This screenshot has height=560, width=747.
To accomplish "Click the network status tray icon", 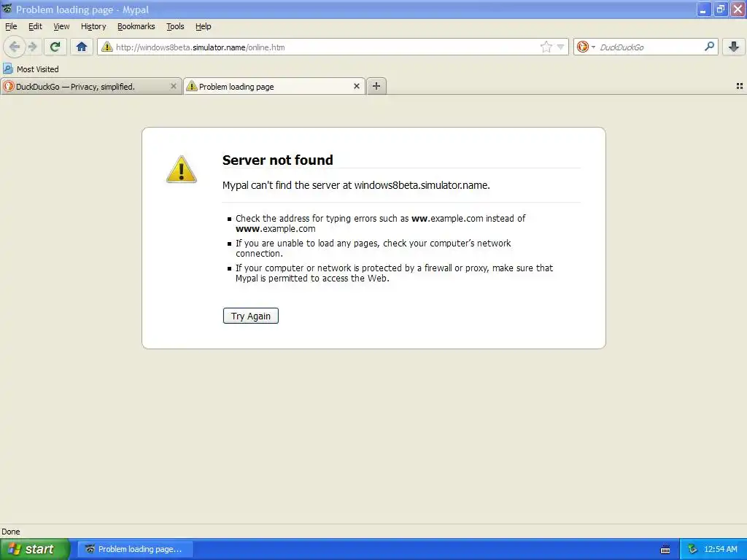I will tap(692, 549).
